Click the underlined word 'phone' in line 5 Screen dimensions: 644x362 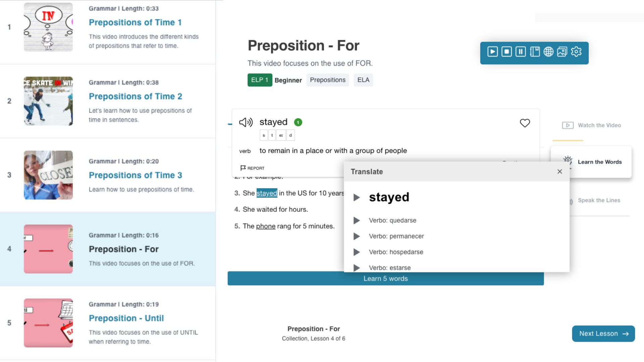click(266, 226)
